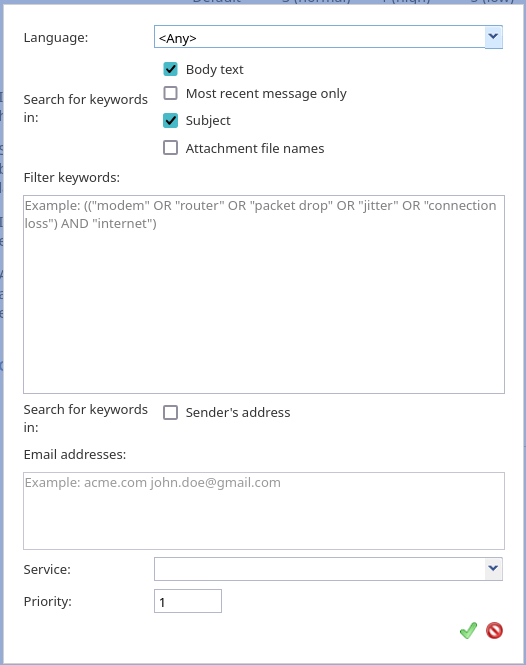Click the Service: label

coord(47,569)
